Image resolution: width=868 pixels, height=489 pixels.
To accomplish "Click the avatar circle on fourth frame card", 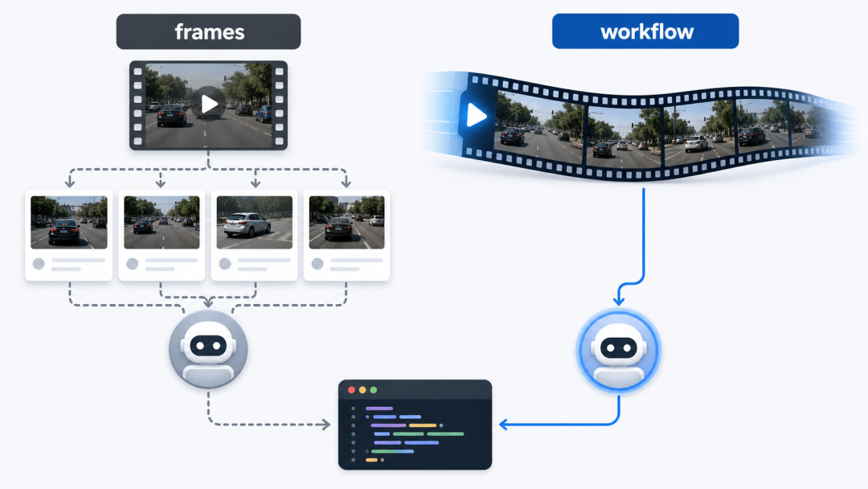I will pos(317,264).
